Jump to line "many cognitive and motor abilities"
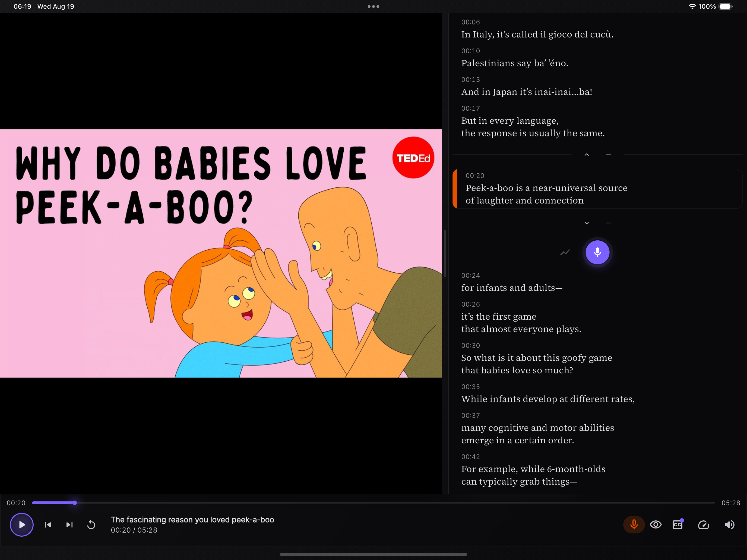The height and width of the screenshot is (560, 747). coord(538,428)
